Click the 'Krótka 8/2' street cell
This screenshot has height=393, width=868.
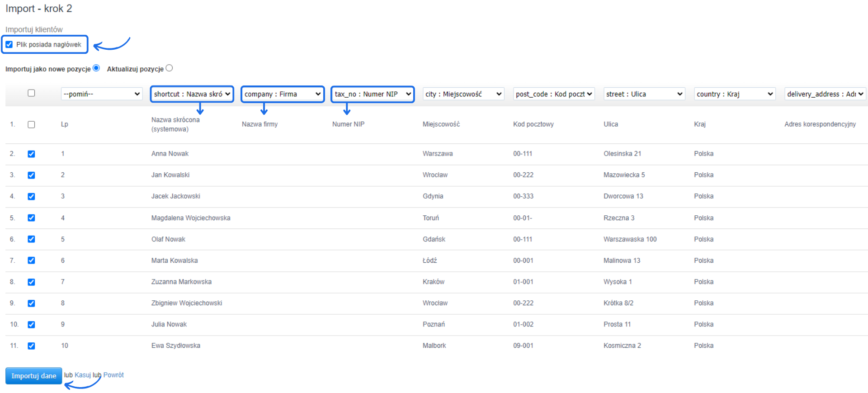[618, 303]
